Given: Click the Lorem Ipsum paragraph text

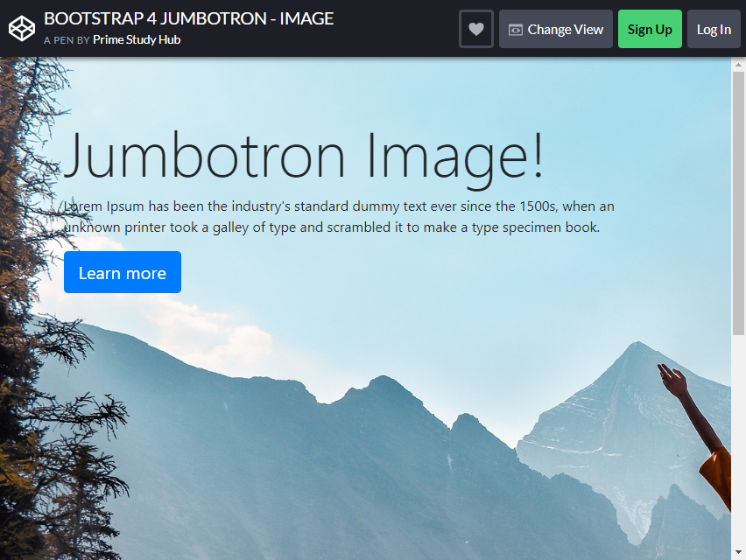Looking at the screenshot, I should 339,217.
